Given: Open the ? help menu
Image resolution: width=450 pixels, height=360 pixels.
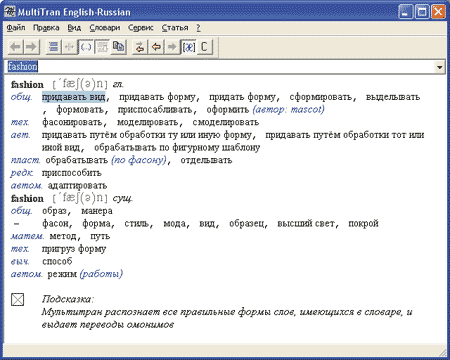Looking at the screenshot, I should point(199,28).
